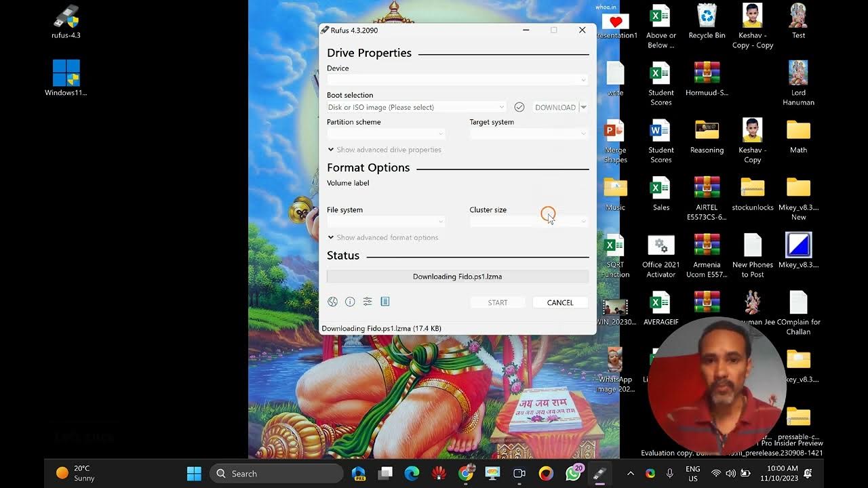Click the DOWNLOAD button in Rufus
Screen dimensions: 868x488
(555, 107)
